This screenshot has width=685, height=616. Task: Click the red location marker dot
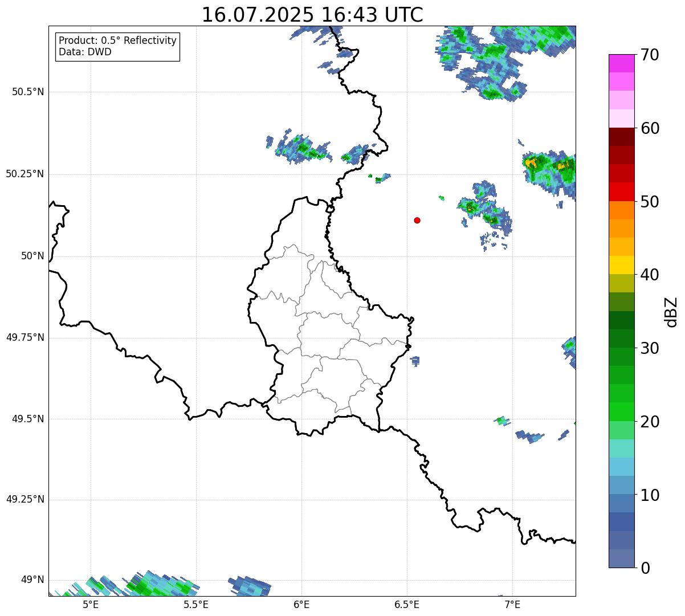(417, 220)
